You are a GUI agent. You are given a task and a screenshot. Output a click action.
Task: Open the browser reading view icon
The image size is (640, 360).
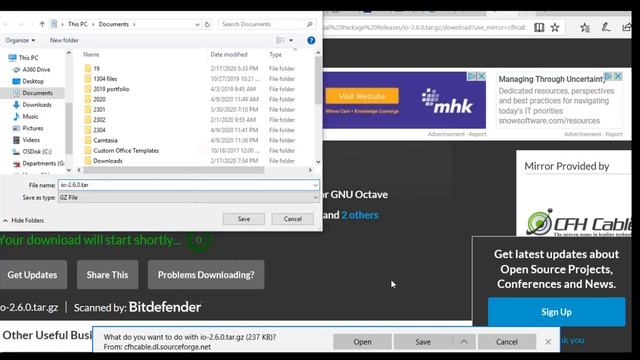tap(539, 27)
